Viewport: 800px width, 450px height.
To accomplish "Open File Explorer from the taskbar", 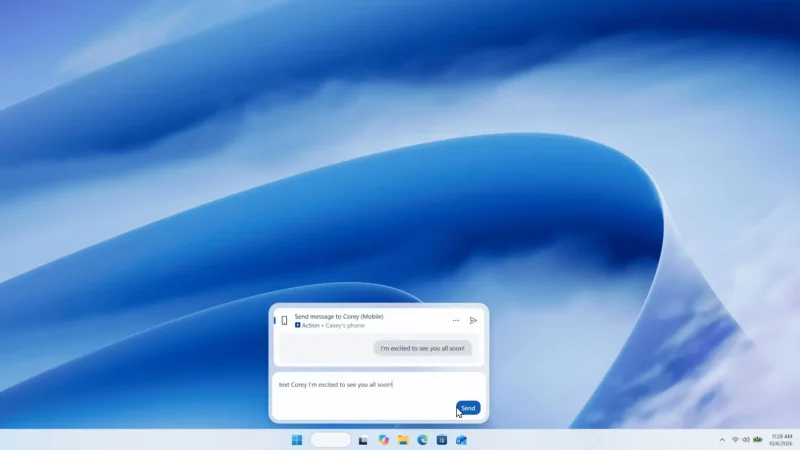I will [403, 440].
